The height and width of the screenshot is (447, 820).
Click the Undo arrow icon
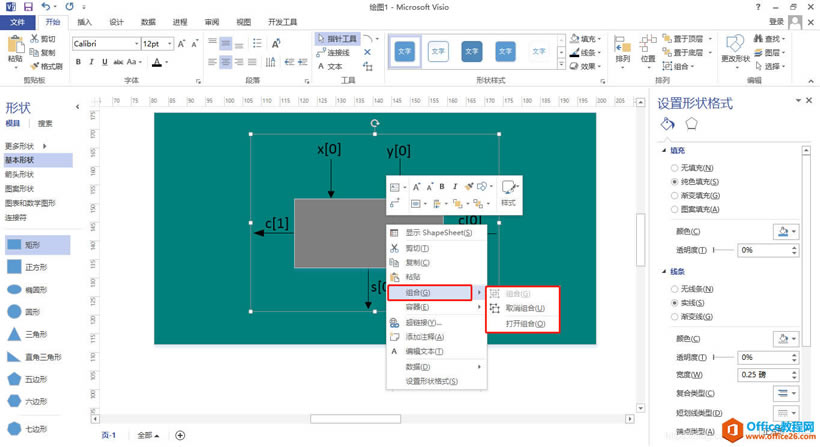(x=46, y=7)
